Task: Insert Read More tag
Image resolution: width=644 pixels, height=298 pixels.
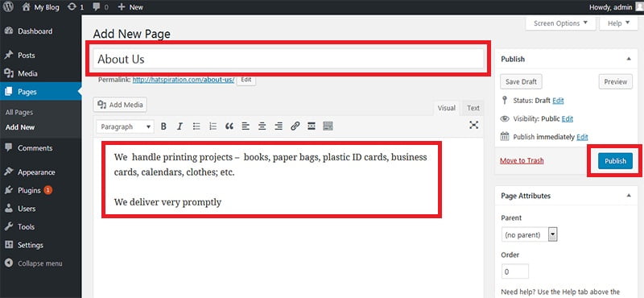Action: pyautogui.click(x=312, y=126)
